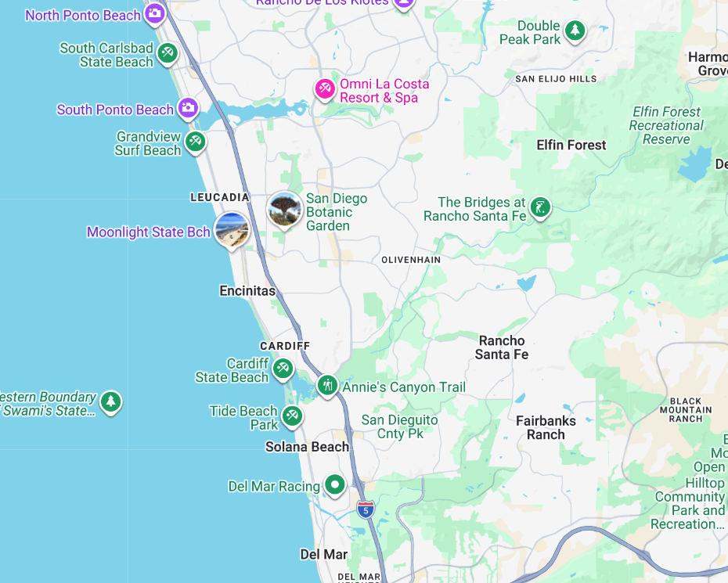Viewport: 728px width, 583px height.
Task: Select the Double Peak Park tree pin
Action: tap(575, 31)
